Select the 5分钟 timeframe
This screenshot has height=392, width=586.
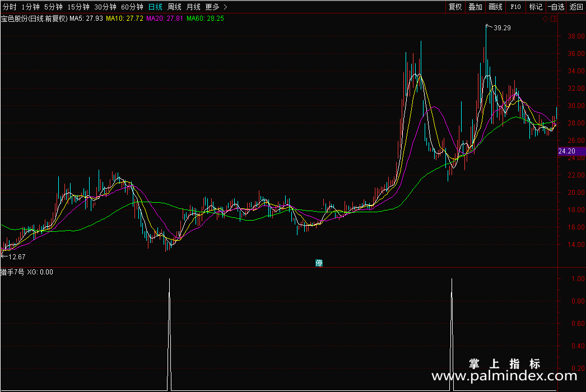pyautogui.click(x=53, y=7)
